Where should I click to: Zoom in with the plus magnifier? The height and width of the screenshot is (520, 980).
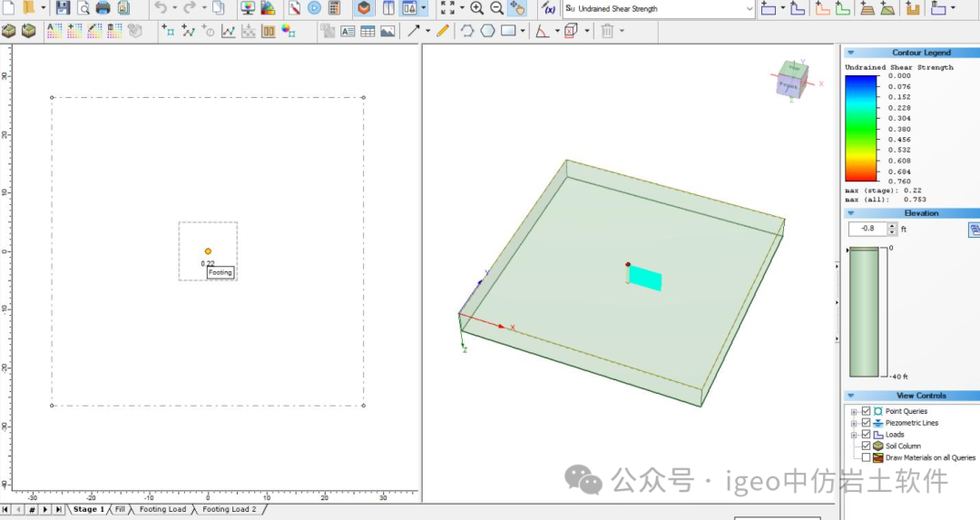[477, 8]
